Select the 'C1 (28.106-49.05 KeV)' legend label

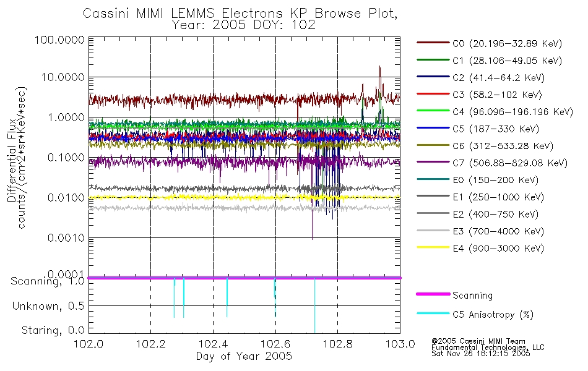508,61
